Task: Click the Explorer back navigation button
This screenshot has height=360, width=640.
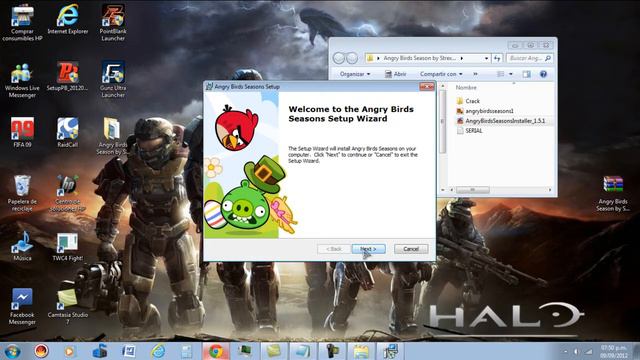Action: (338, 58)
